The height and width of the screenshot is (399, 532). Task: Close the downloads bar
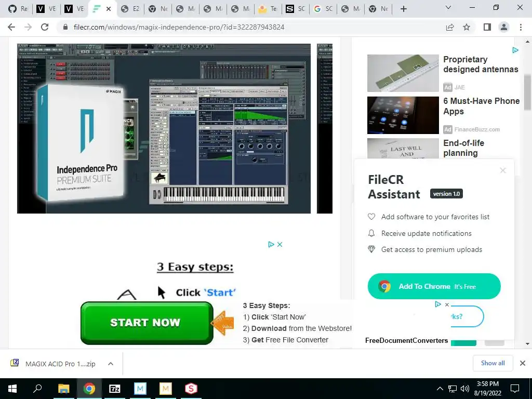523,363
